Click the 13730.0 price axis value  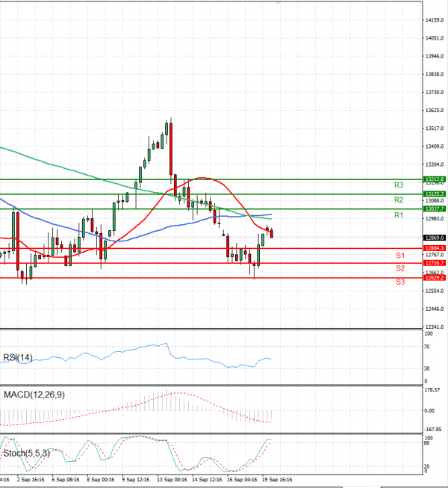[435, 93]
